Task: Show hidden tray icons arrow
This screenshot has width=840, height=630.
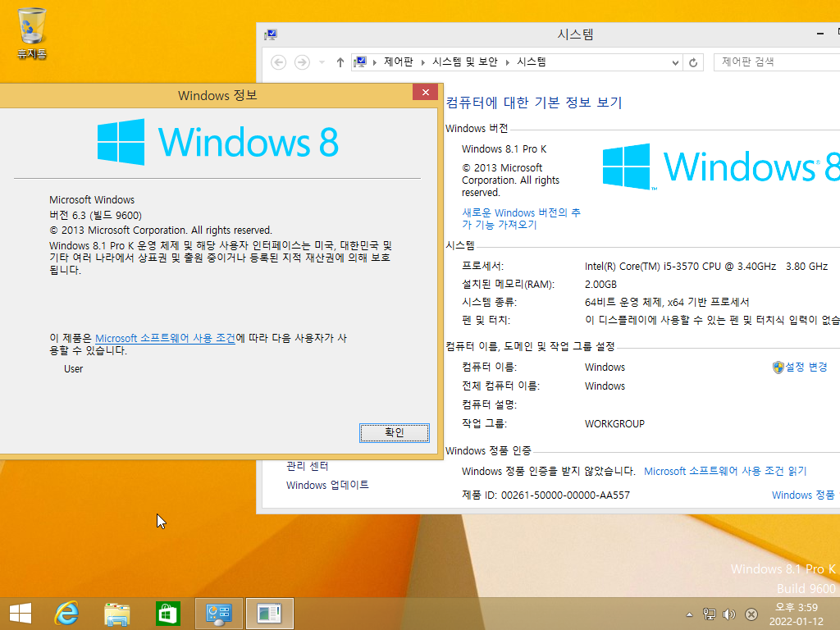Action: 689,614
